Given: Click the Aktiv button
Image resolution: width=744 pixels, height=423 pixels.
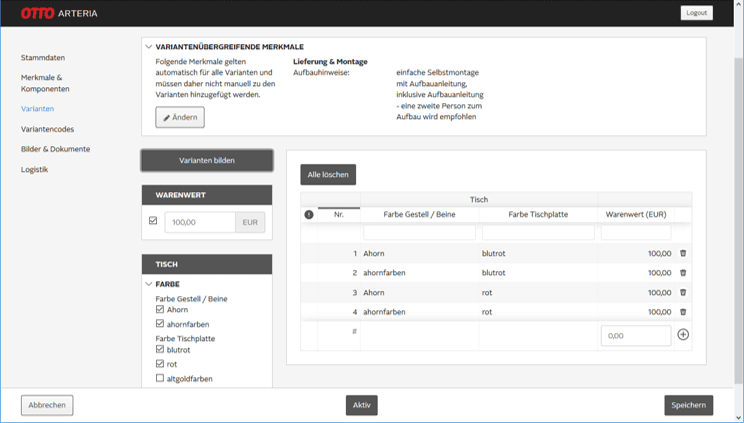Looking at the screenshot, I should pos(362,405).
